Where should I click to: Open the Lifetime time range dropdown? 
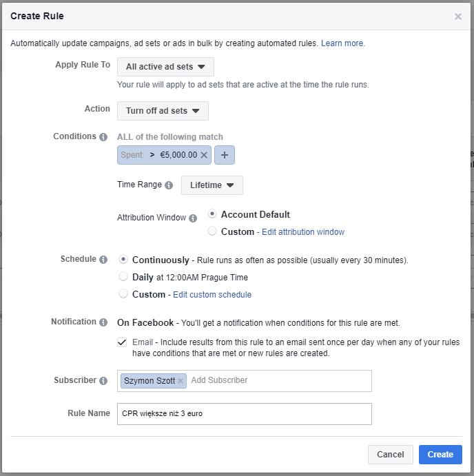(x=212, y=185)
